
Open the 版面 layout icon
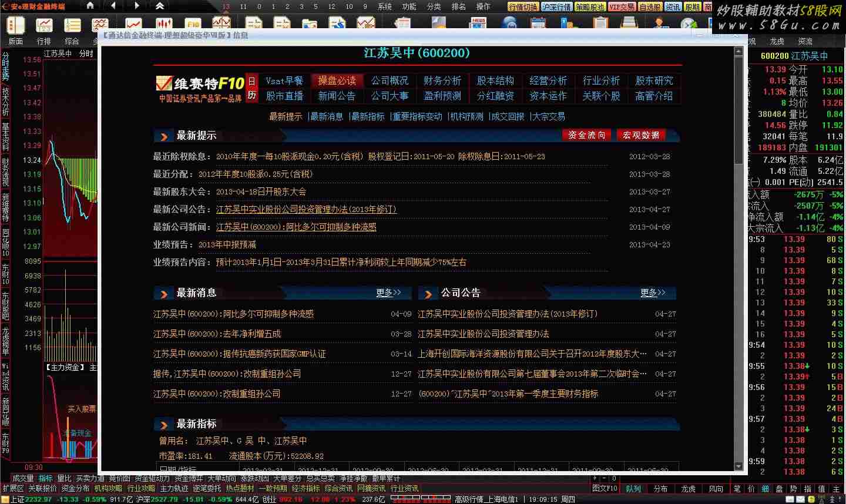click(x=16, y=25)
